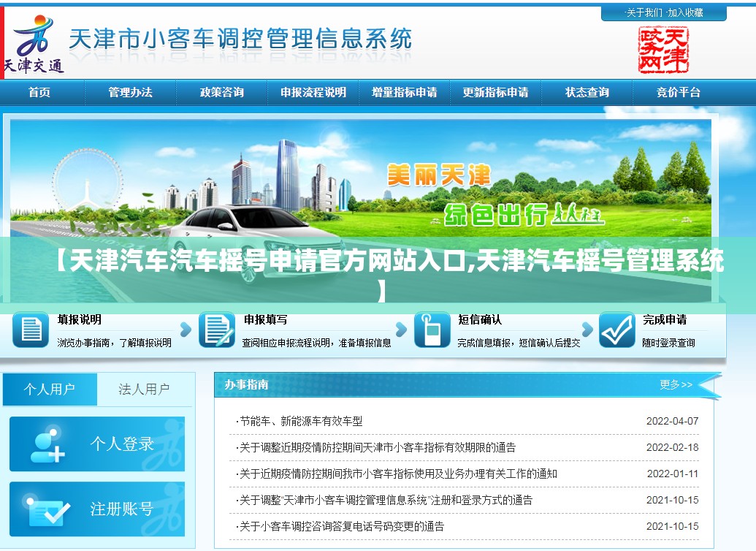Click the arrow after 填报说明 step
756x551 pixels.
point(186,330)
